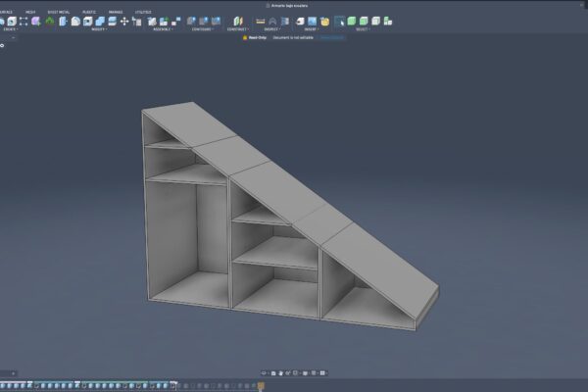Click the orange end marker on the timeline
Image resolution: width=588 pixels, height=392 pixels.
pyautogui.click(x=261, y=385)
